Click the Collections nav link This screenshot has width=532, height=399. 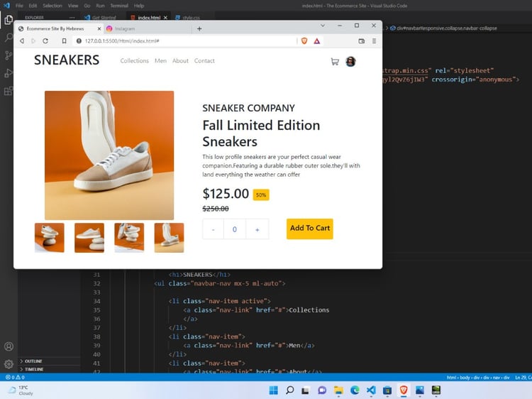[134, 61]
